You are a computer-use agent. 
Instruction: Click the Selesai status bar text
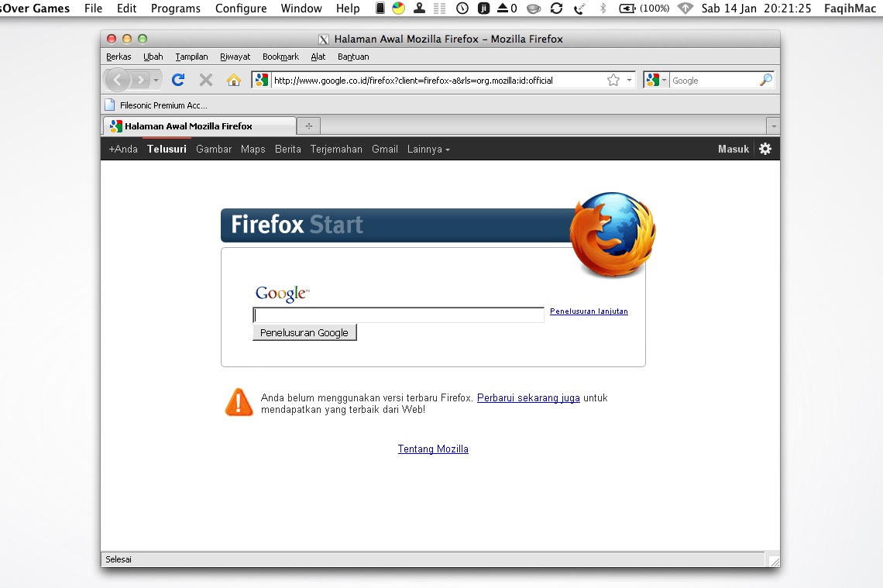[119, 559]
